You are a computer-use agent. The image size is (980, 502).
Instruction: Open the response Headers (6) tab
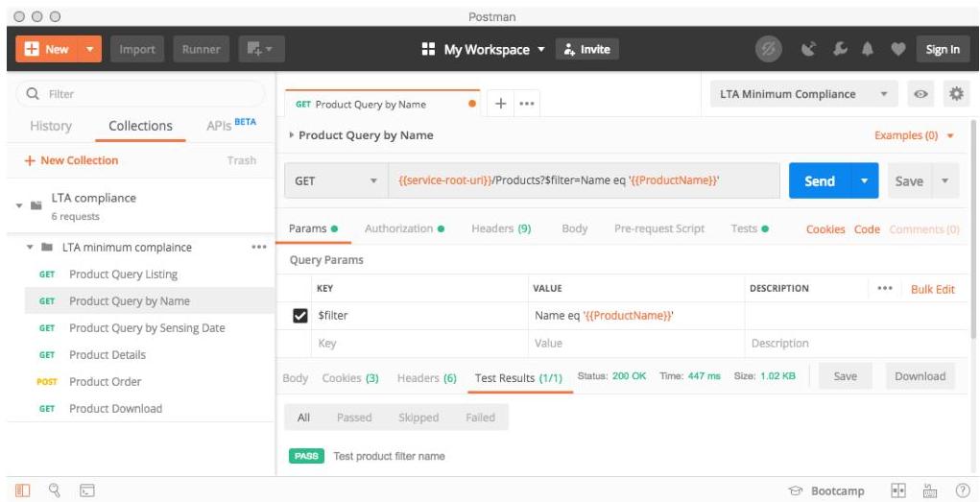pyautogui.click(x=427, y=377)
